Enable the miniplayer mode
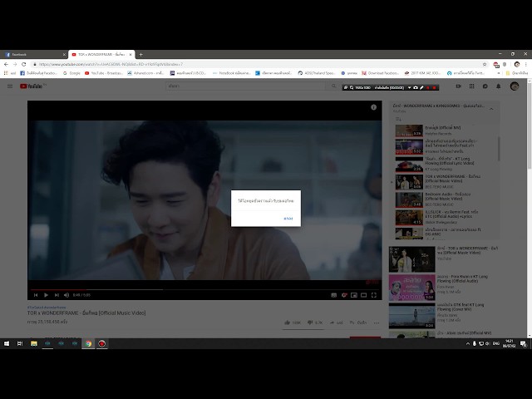 tap(354, 295)
